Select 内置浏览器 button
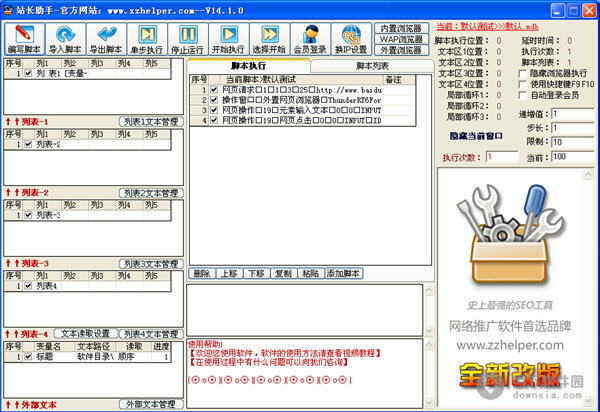This screenshot has width=600, height=412. (x=401, y=28)
